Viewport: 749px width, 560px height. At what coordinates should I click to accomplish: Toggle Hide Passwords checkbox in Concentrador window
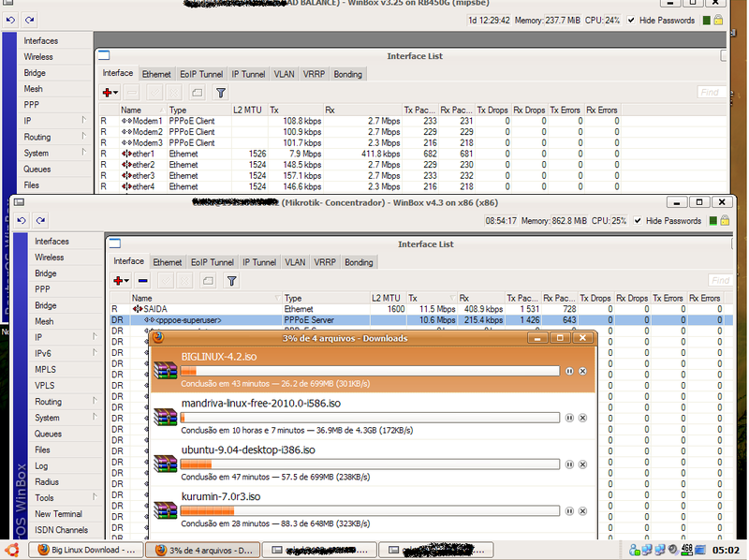[x=638, y=220]
